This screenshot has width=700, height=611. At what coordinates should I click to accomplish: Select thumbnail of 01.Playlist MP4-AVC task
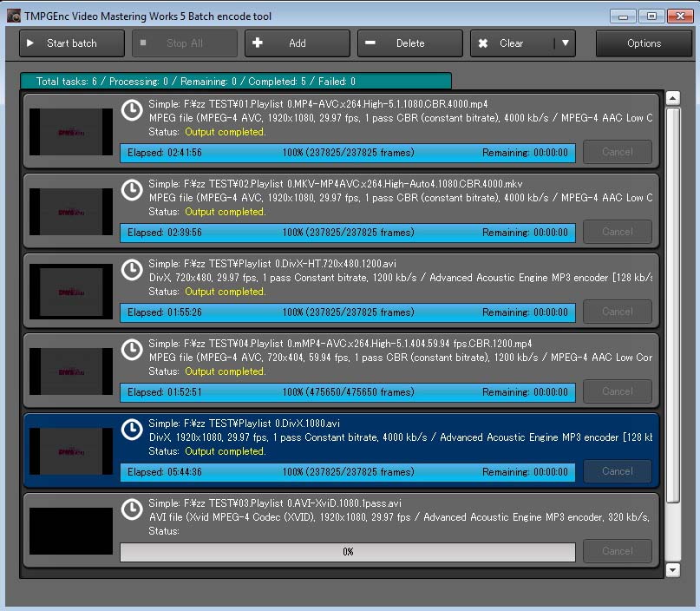(x=71, y=132)
